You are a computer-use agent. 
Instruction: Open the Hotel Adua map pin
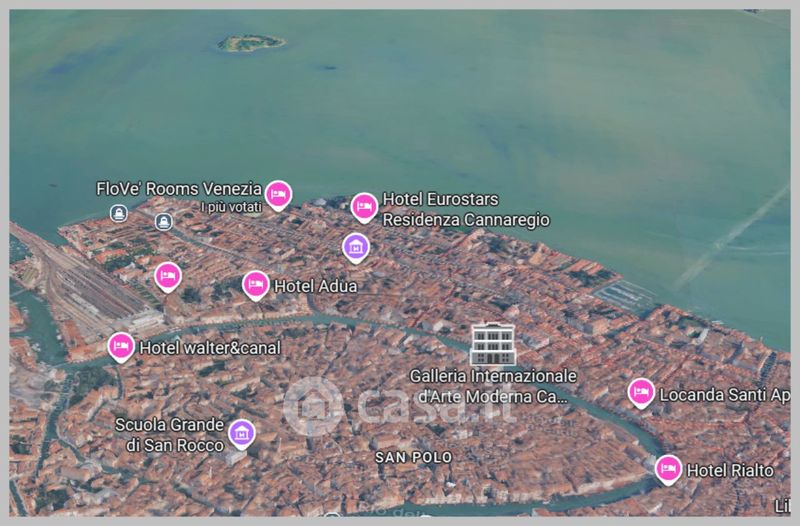[256, 285]
